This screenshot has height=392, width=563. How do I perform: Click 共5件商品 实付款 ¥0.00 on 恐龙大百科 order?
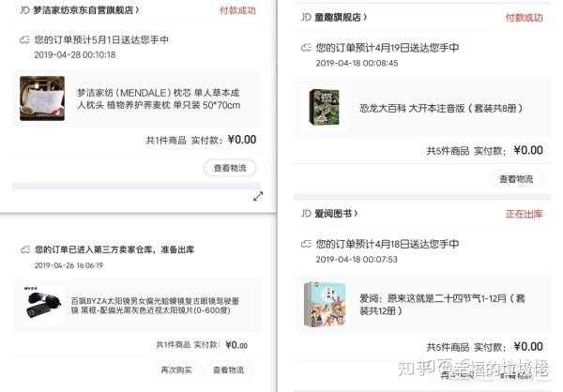click(485, 150)
